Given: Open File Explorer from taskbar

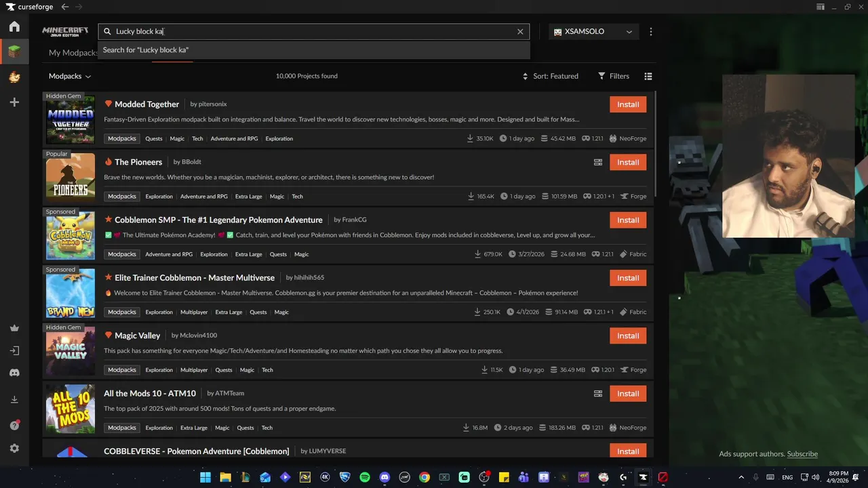Looking at the screenshot, I should [225, 477].
